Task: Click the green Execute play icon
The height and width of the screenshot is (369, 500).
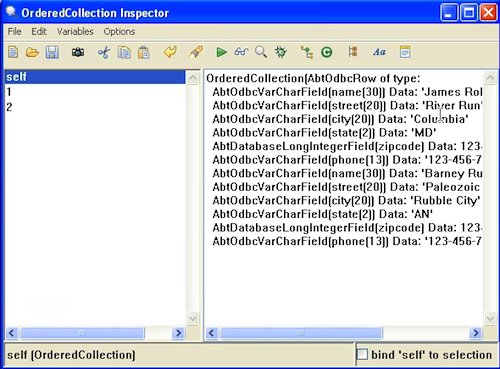Action: [x=221, y=52]
